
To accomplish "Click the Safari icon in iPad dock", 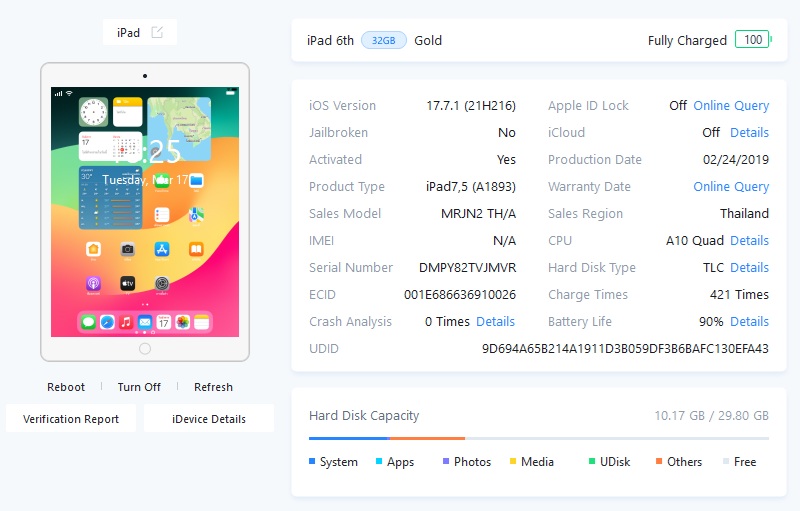I will point(107,322).
